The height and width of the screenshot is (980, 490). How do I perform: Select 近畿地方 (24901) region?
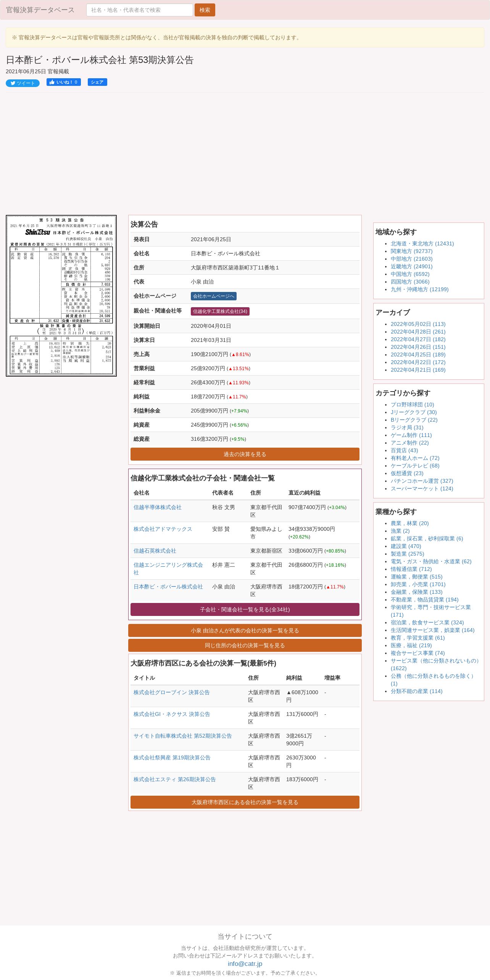pyautogui.click(x=411, y=266)
